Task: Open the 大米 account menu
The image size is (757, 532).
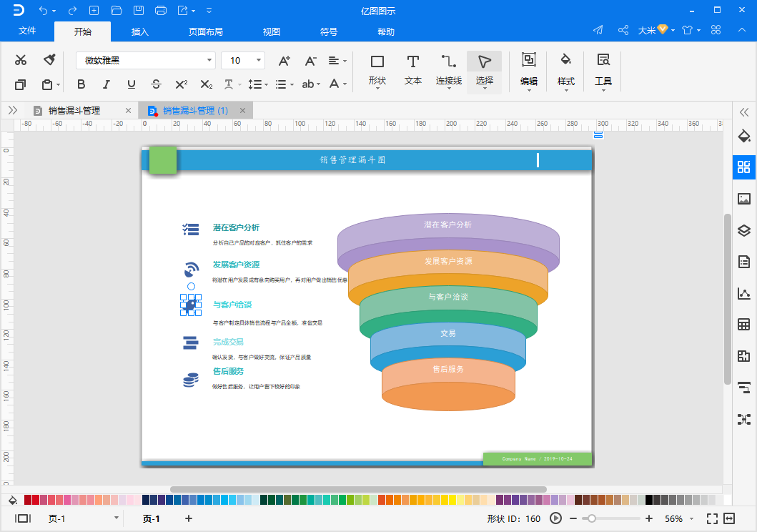Action: click(656, 30)
